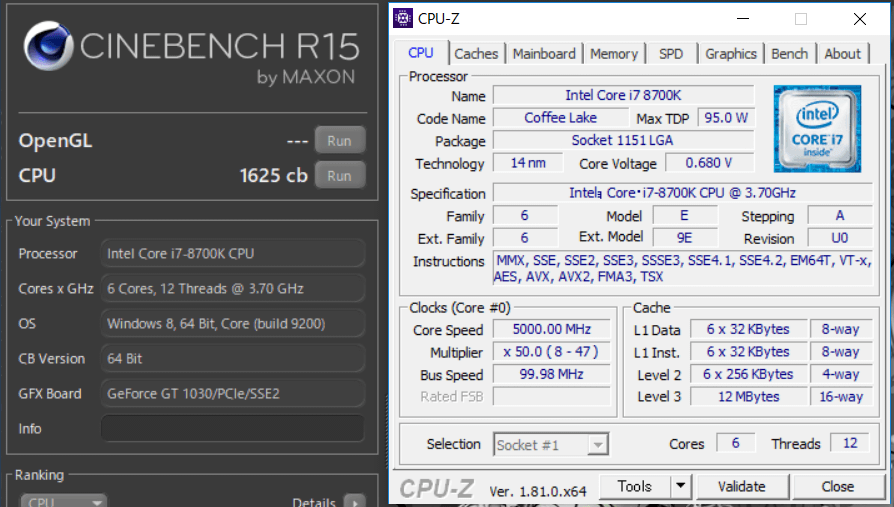Viewport: 894px width, 507px height.
Task: Expand the Cinebench ranking CPU dropdown
Action: [x=63, y=501]
